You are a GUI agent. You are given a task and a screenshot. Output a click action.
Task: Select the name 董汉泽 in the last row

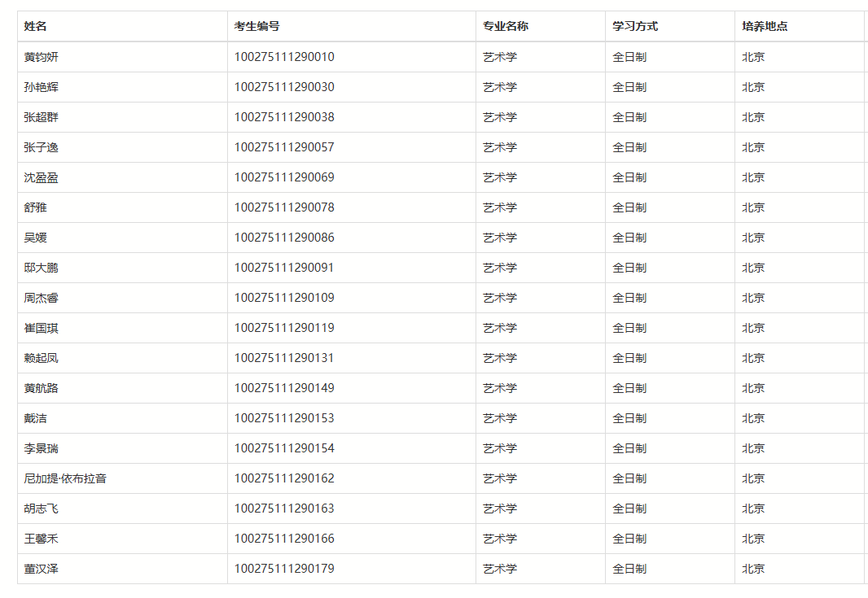point(36,568)
